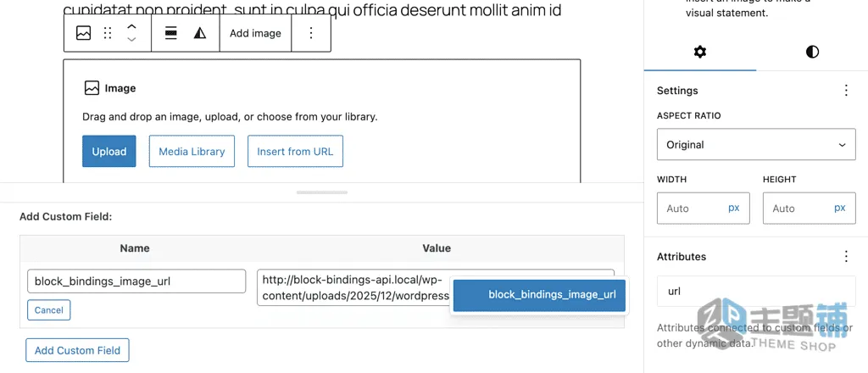Open the Media Library button

pyautogui.click(x=192, y=151)
